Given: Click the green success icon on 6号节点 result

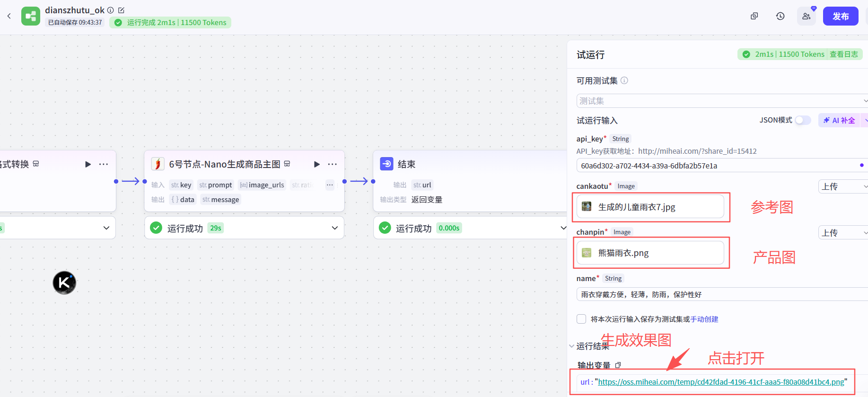Looking at the screenshot, I should (x=156, y=228).
